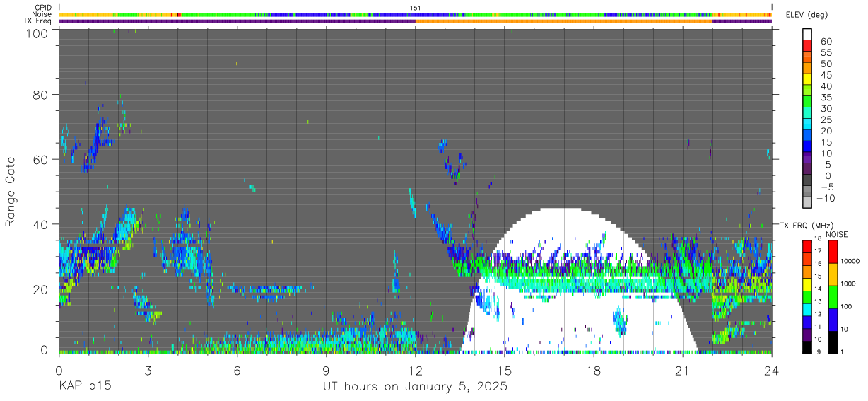868x401 pixels.
Task: Click the 40 tick on Range Gate axis
Action: (x=40, y=224)
